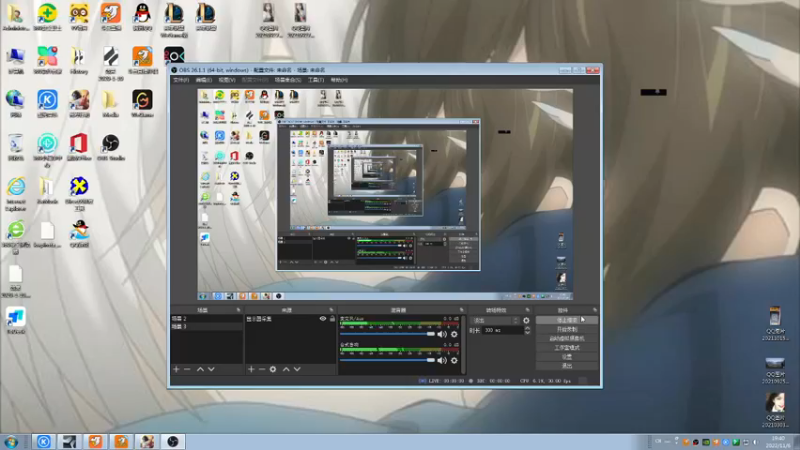Open Windows Start button on taskbar
Viewport: 800px width, 450px height.
click(x=11, y=441)
